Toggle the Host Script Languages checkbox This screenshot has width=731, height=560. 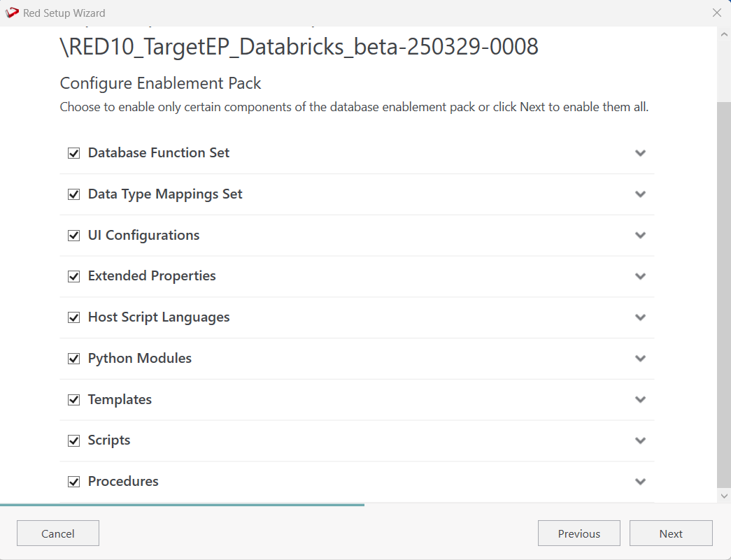73,317
